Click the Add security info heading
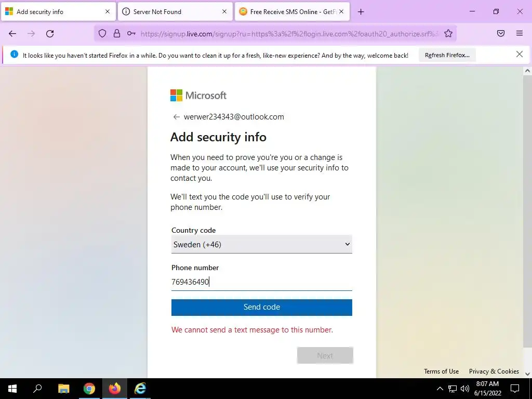532x399 pixels. (x=218, y=137)
